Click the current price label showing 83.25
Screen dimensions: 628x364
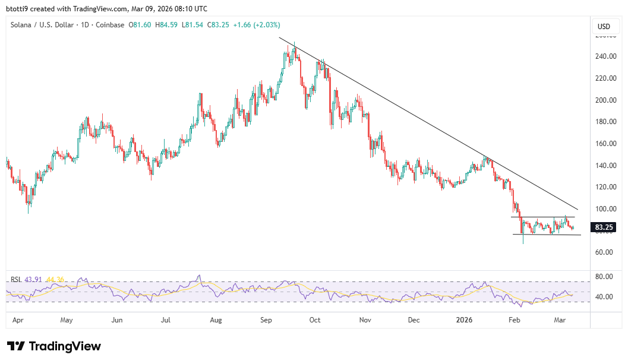click(x=602, y=227)
